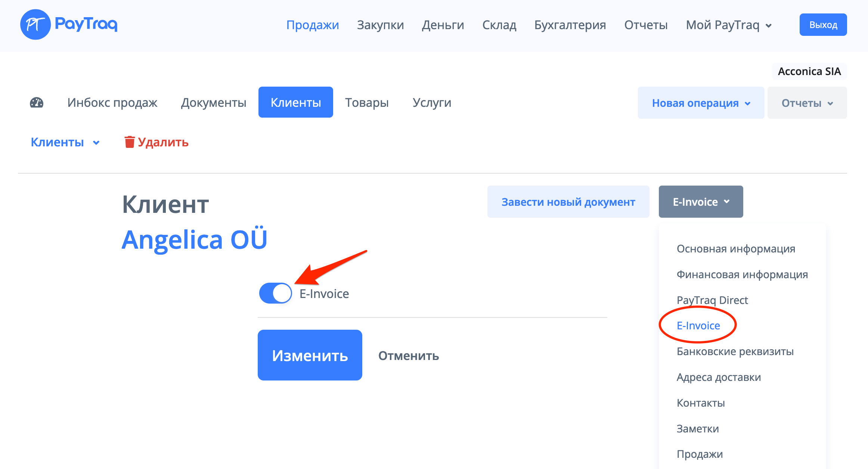Click the Отменить link
The height and width of the screenshot is (469, 868).
click(x=408, y=355)
